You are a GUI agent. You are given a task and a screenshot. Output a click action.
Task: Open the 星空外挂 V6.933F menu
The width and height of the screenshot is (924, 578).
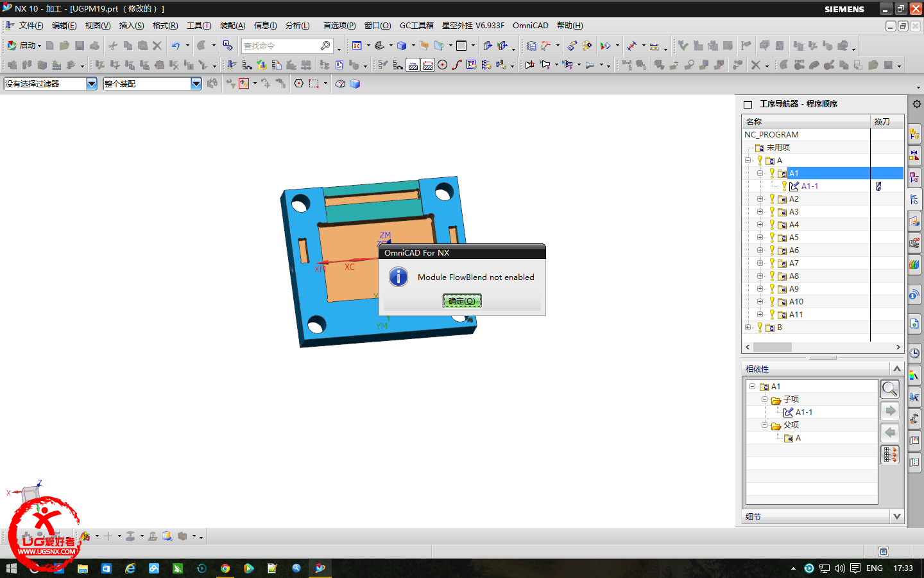coord(473,26)
